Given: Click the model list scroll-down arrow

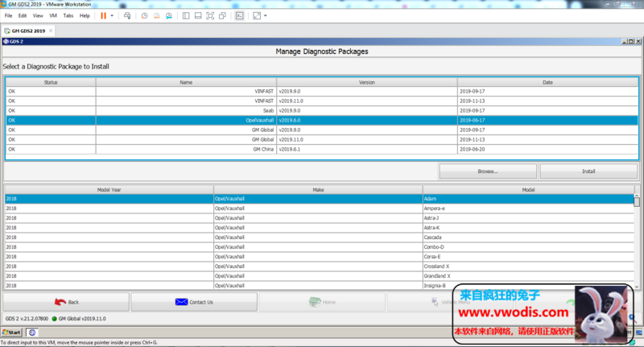Looking at the screenshot, I should point(637,287).
